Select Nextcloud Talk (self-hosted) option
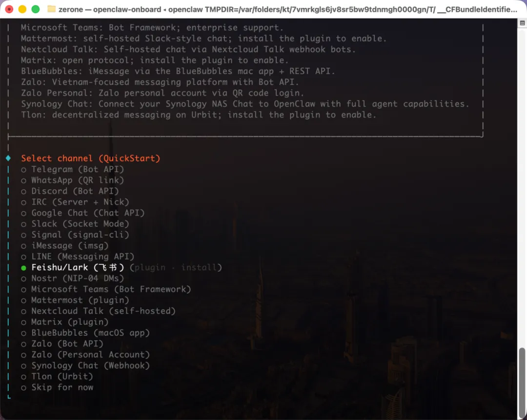527x420 pixels. coord(98,311)
